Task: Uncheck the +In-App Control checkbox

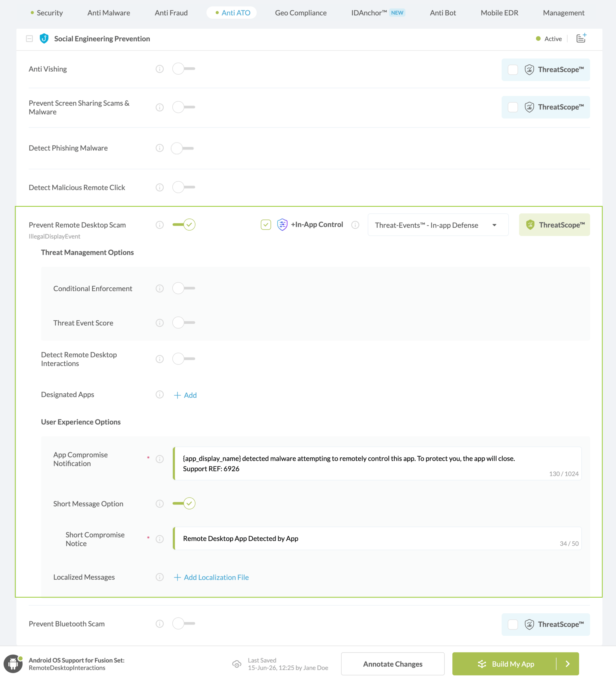Action: (266, 225)
